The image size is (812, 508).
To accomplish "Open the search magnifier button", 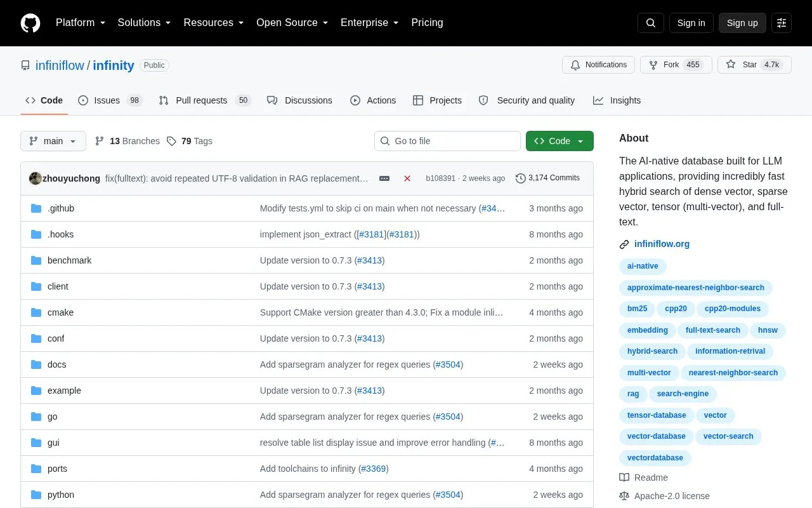I will [651, 23].
